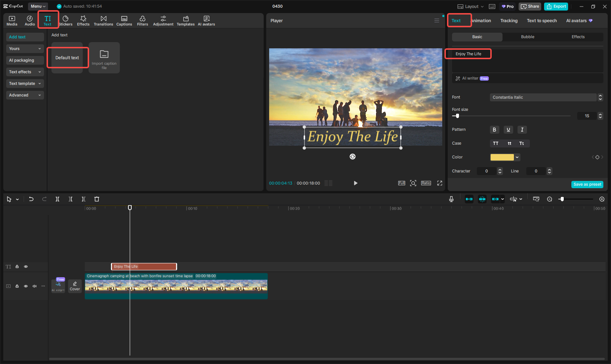
Task: Click the Export button
Action: click(x=556, y=6)
